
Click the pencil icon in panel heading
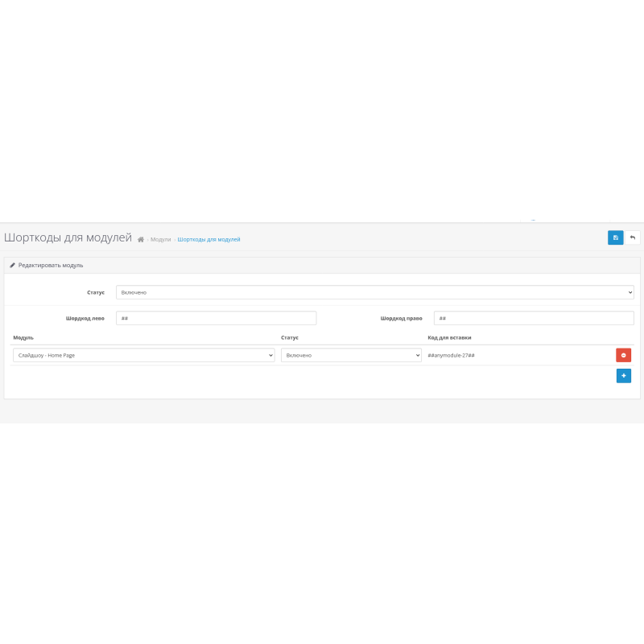(x=13, y=265)
